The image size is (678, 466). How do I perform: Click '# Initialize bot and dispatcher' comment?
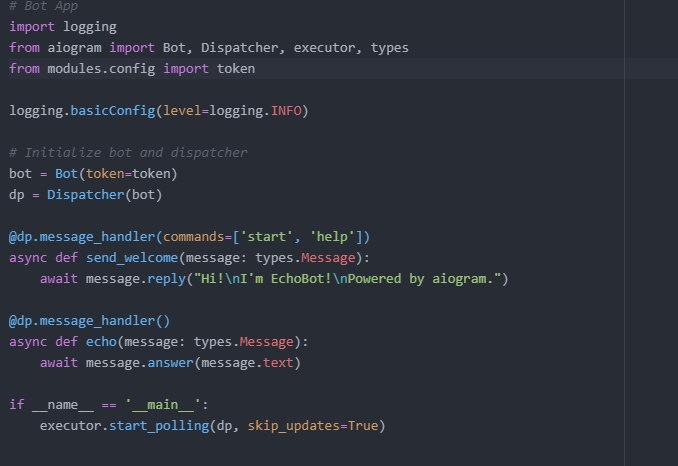tap(128, 153)
